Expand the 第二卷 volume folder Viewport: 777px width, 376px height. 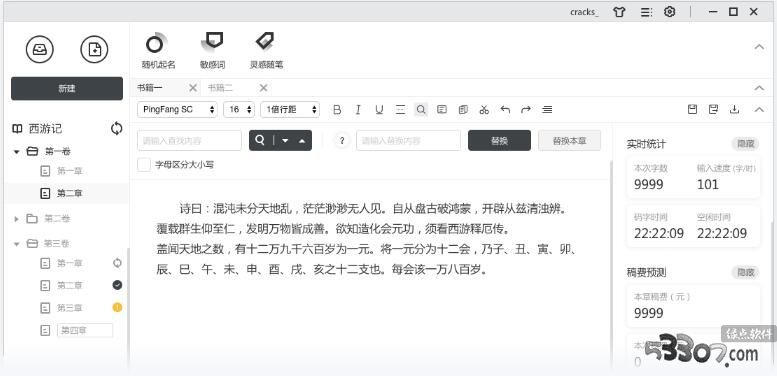(x=17, y=218)
